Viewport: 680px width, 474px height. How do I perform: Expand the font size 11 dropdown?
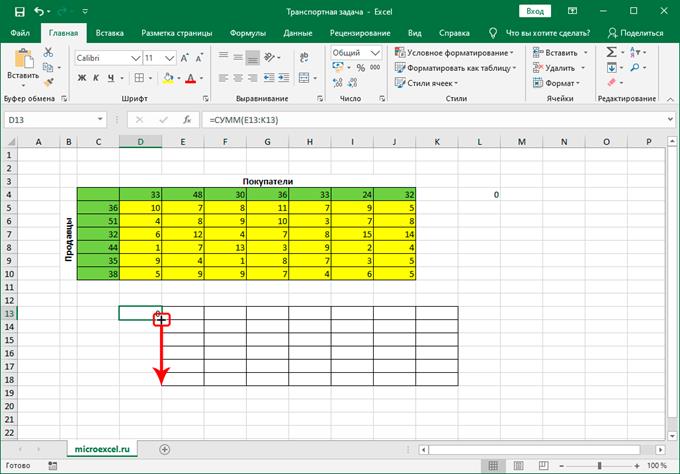(170, 58)
